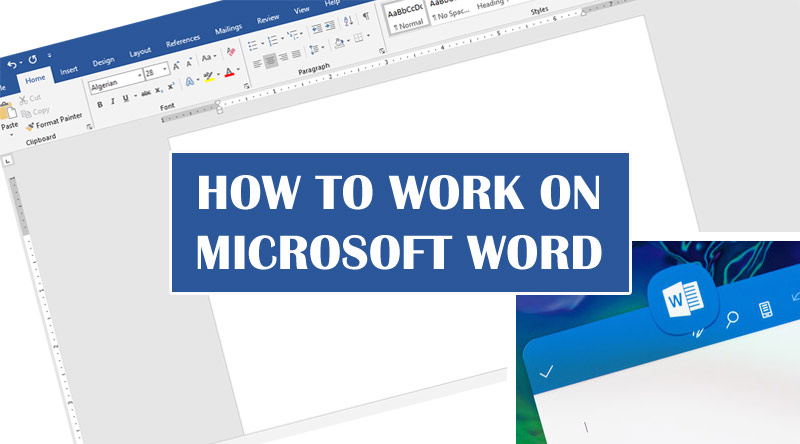Open the Customize Quick Access Toolbar arrow
The height and width of the screenshot is (444, 800).
[49, 55]
